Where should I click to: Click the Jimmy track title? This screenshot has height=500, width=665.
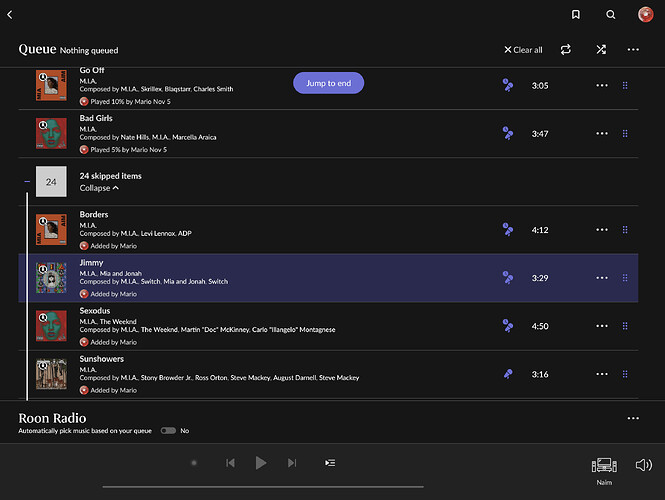click(x=91, y=263)
